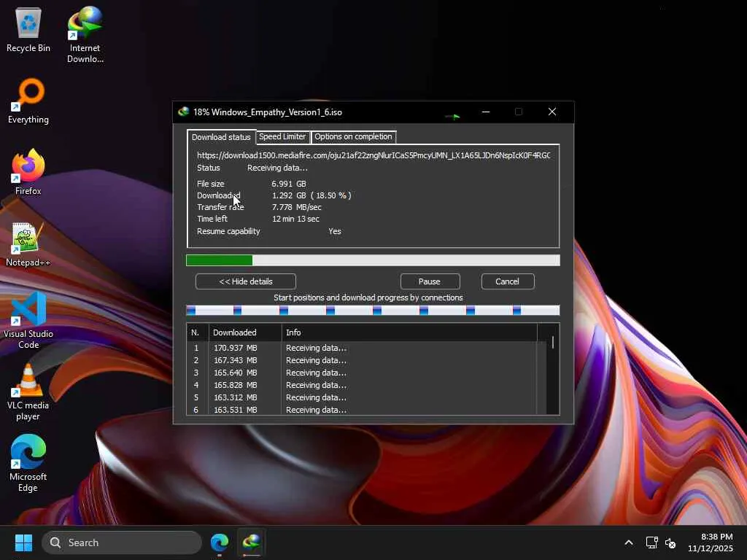Launch the Notepad++ desktop icon
The height and width of the screenshot is (560, 747).
click(28, 244)
